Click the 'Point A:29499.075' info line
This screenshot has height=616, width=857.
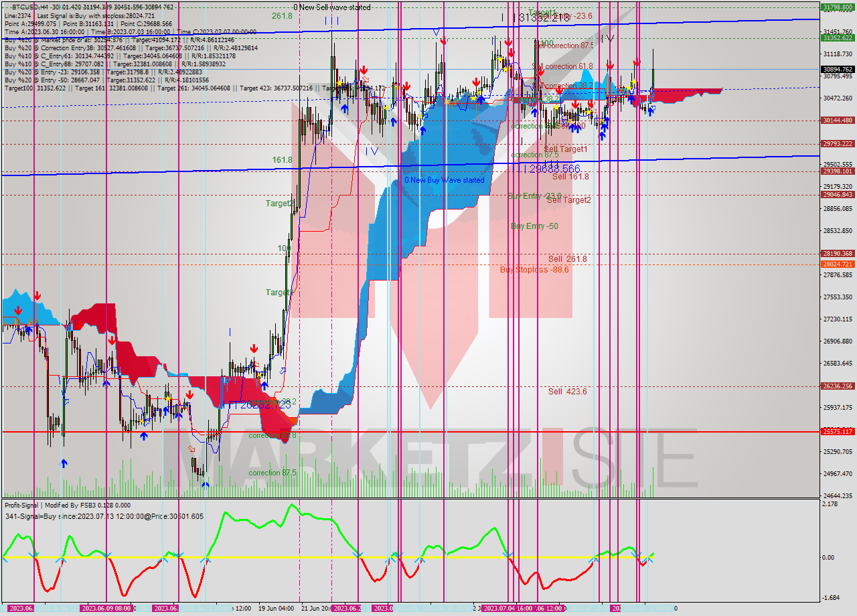(88, 23)
